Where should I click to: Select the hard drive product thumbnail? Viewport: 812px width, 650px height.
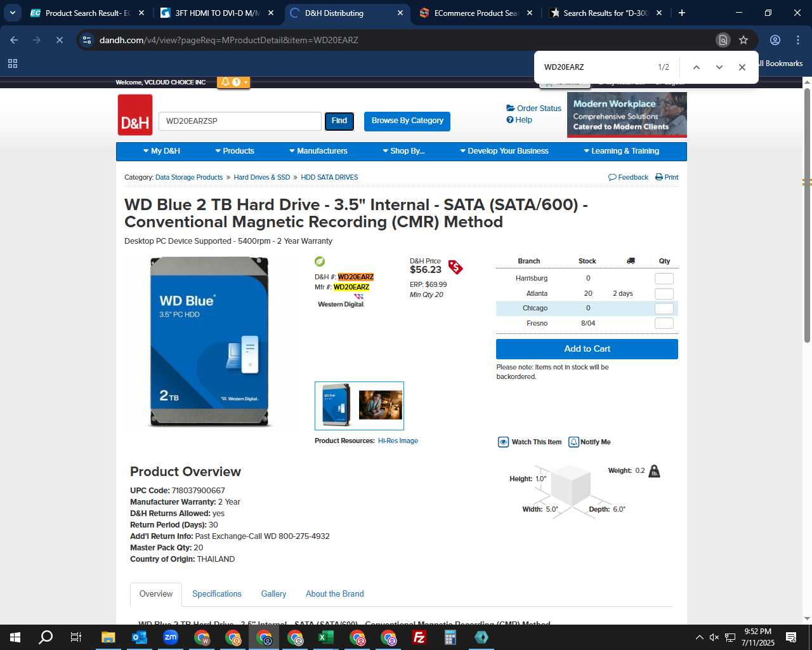[x=336, y=405]
